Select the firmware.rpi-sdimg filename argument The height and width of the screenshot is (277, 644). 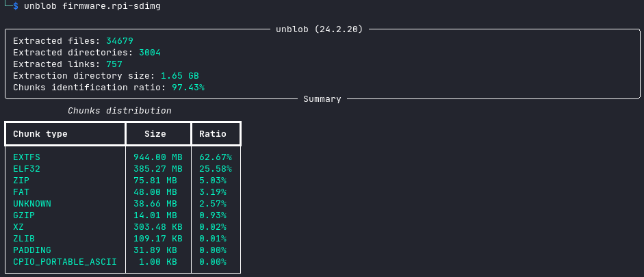coord(112,6)
